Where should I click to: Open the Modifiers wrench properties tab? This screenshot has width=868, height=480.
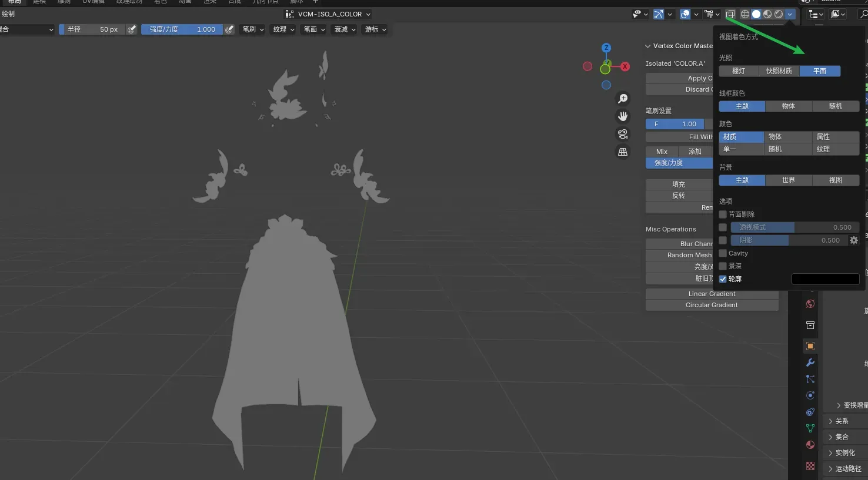point(810,362)
